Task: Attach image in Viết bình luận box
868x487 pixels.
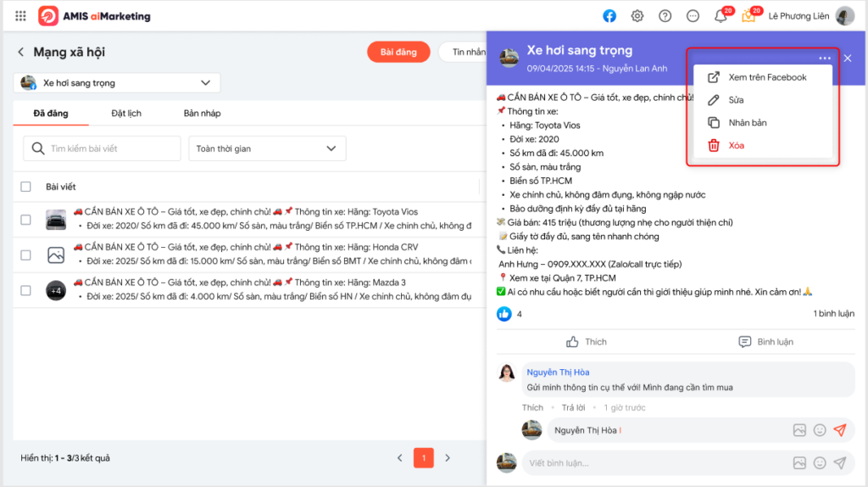Action: point(799,463)
